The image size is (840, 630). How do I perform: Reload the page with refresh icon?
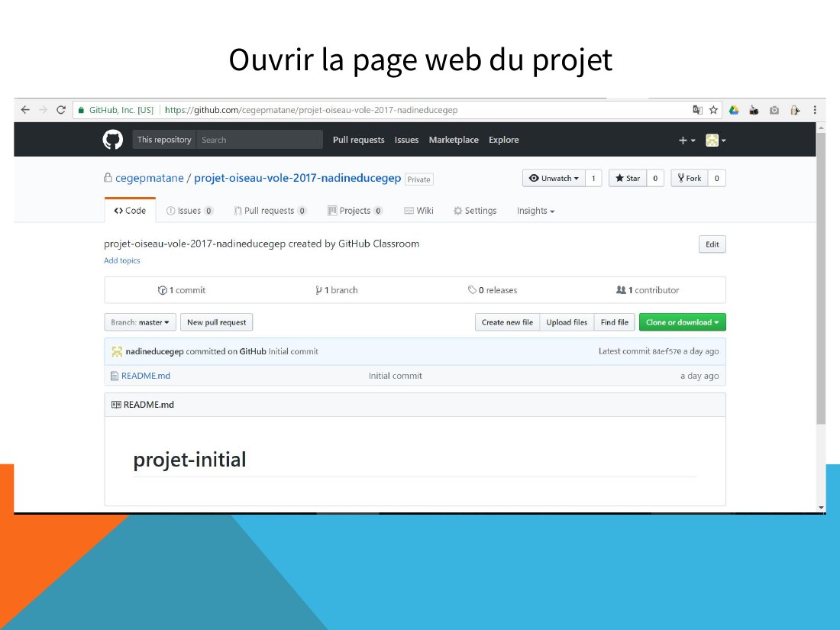point(61,110)
